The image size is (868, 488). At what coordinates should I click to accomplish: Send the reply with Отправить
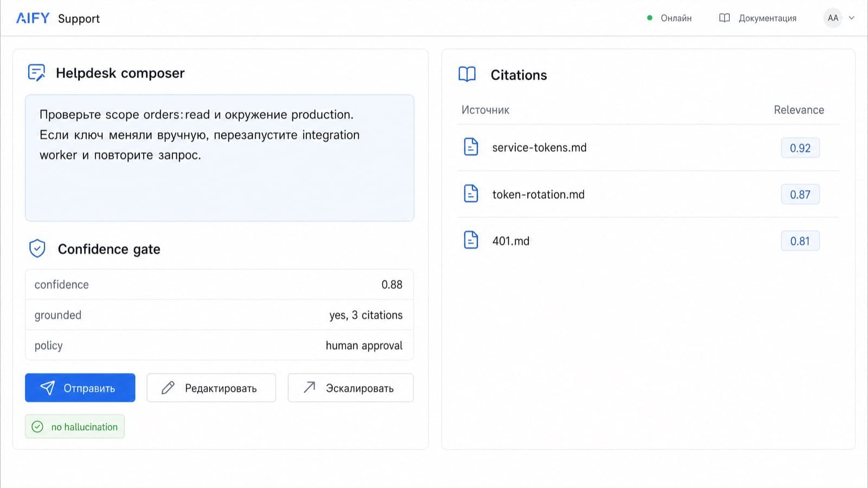80,388
